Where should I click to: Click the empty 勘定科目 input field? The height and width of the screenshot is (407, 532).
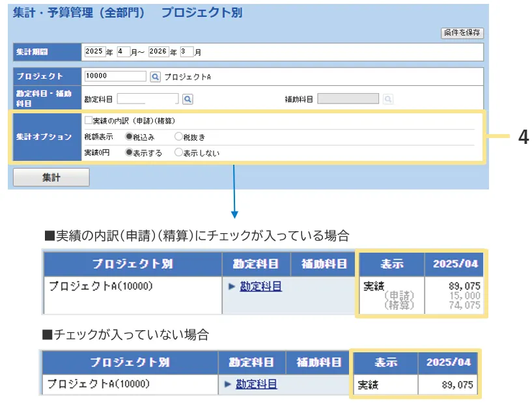147,99
